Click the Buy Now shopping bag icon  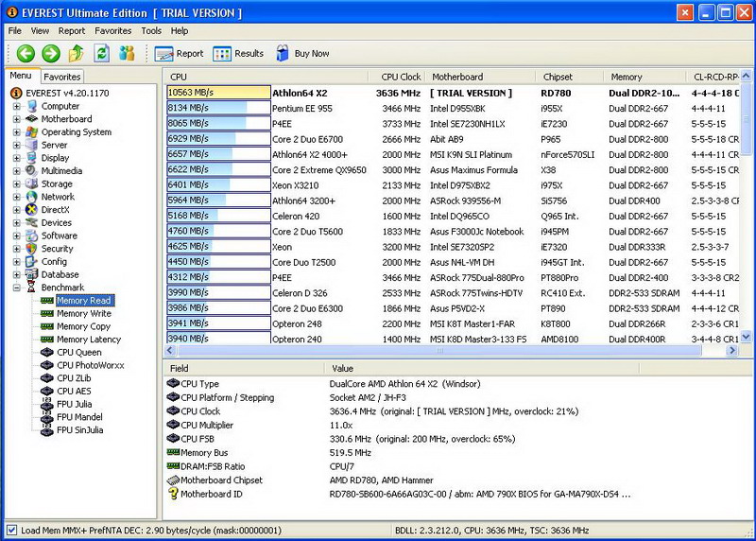[x=283, y=54]
